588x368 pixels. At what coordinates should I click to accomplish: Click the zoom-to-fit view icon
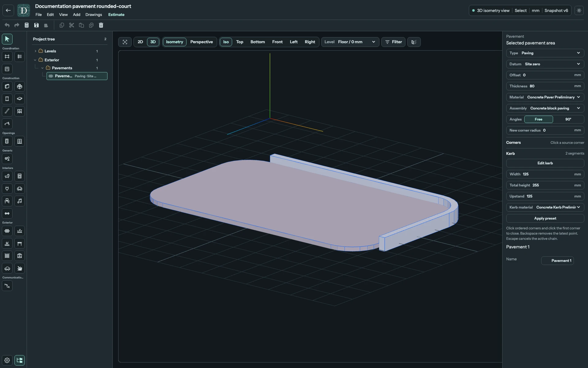pos(125,42)
